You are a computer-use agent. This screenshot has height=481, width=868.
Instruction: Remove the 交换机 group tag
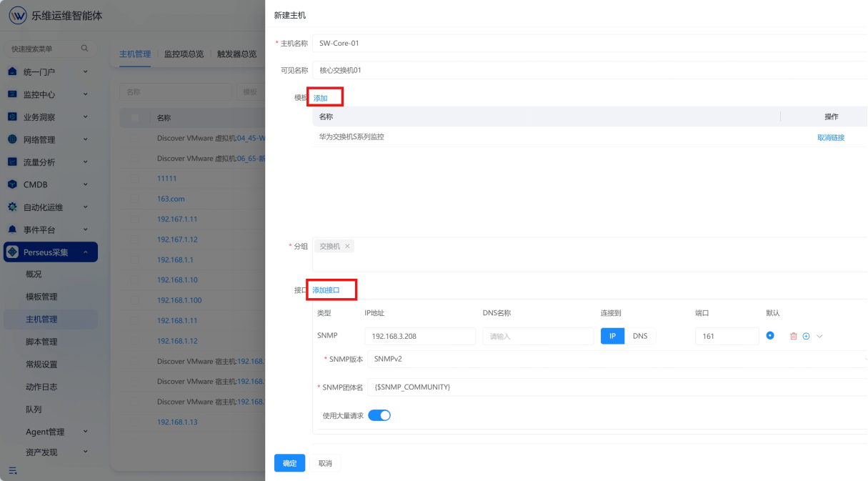point(347,246)
